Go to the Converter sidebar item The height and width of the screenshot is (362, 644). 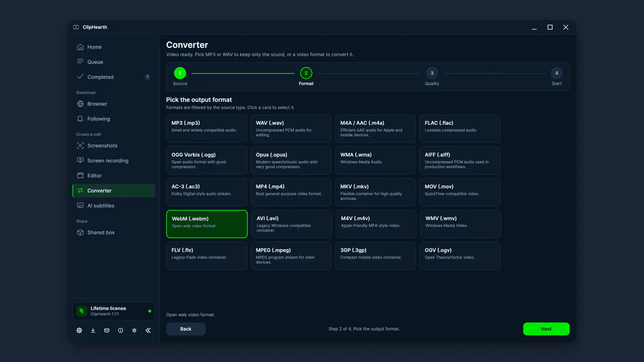(x=114, y=190)
